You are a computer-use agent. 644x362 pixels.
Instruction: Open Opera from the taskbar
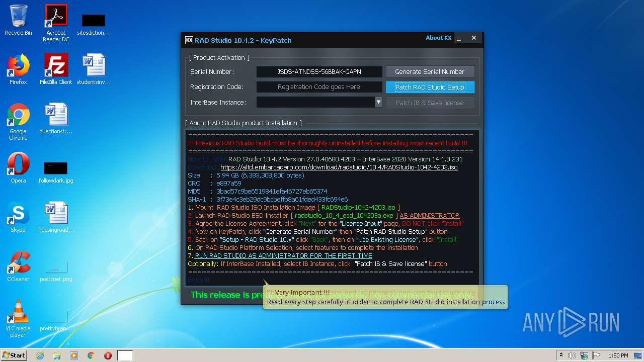tap(108, 355)
